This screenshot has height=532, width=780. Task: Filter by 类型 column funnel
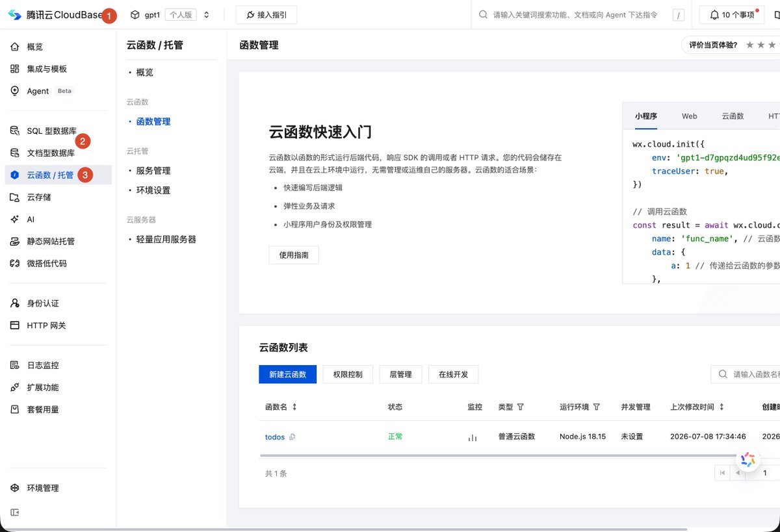520,407
